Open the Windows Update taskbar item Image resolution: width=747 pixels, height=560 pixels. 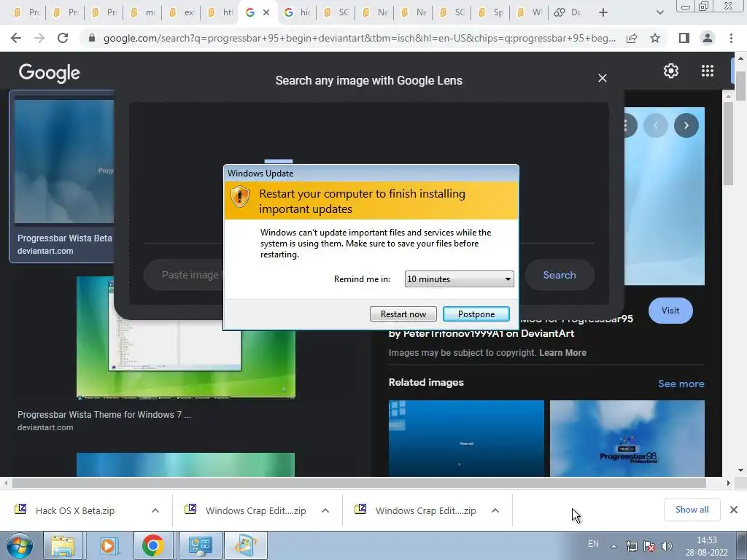[x=245, y=545]
